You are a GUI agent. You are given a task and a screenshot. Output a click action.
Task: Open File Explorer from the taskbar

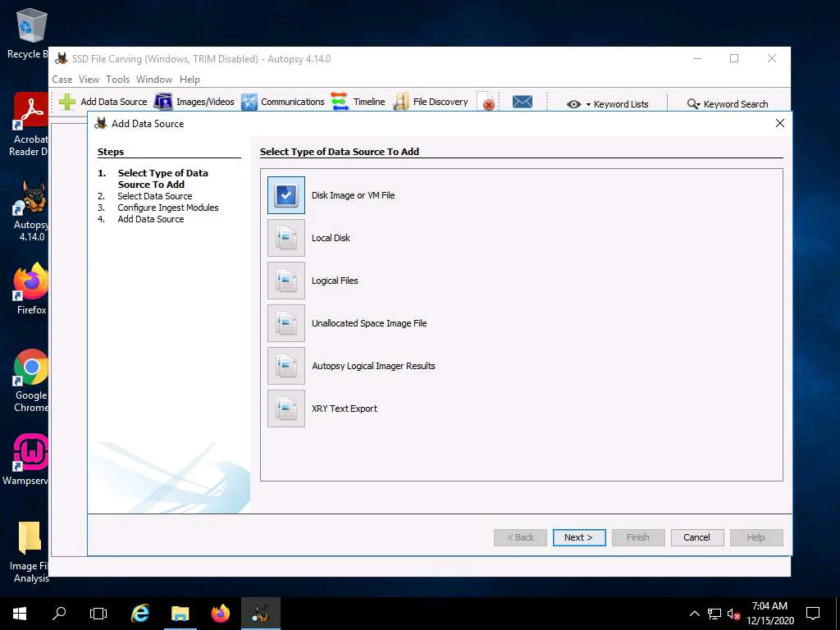[180, 614]
